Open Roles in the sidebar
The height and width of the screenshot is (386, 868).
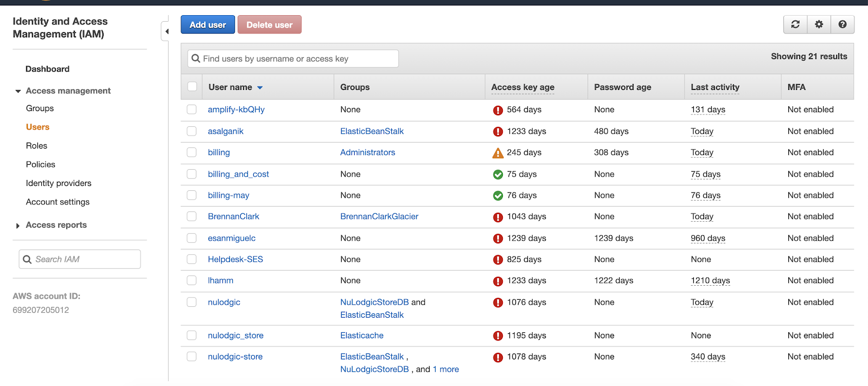pyautogui.click(x=37, y=146)
